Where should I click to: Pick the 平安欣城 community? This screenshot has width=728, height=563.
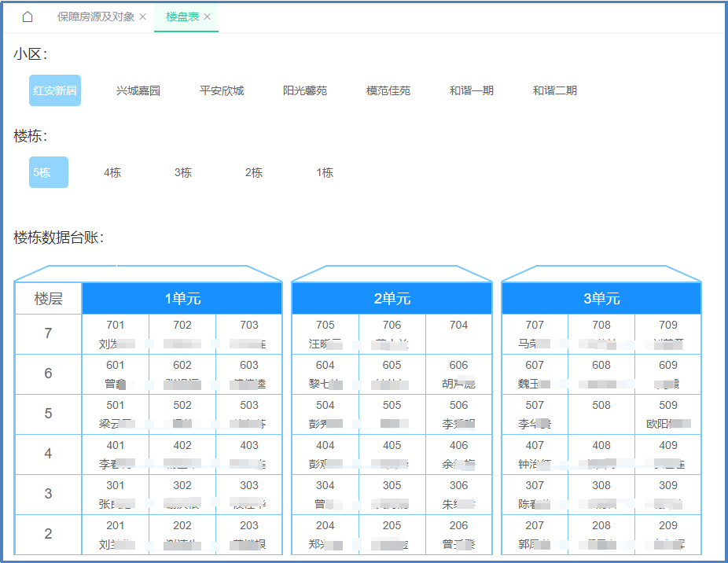click(222, 90)
